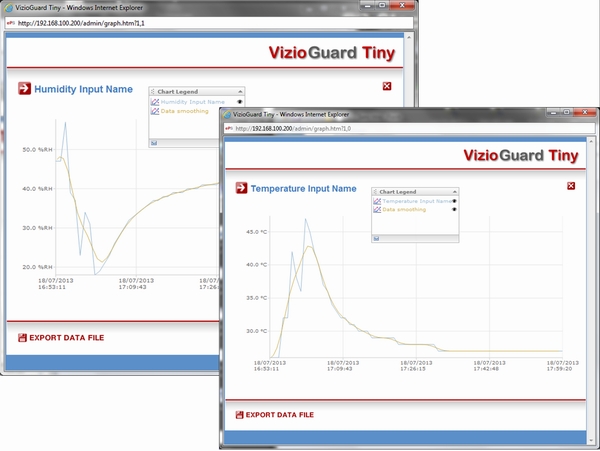The height and width of the screenshot is (451, 600).
Task: Click the VizioGuard Tiny logo in humidity window
Action: (x=331, y=53)
